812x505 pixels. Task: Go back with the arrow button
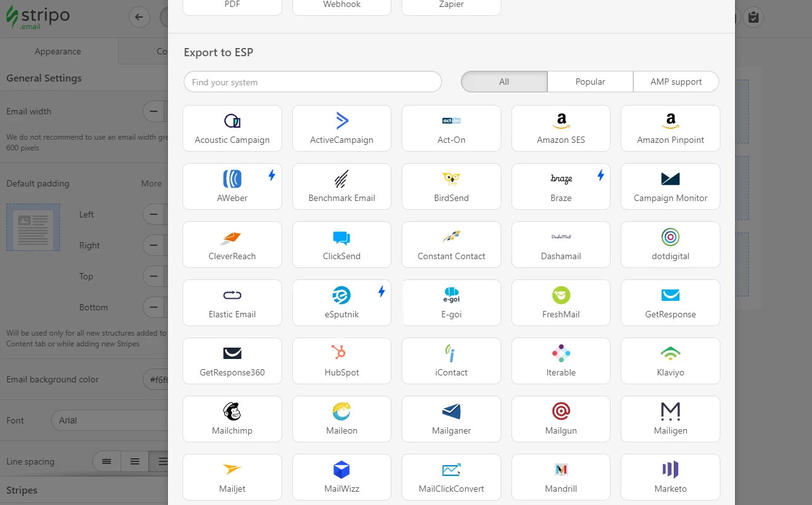(139, 17)
